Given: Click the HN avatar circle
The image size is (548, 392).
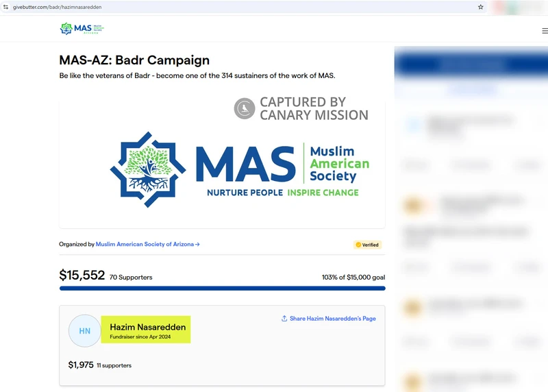Looking at the screenshot, I should click(85, 331).
